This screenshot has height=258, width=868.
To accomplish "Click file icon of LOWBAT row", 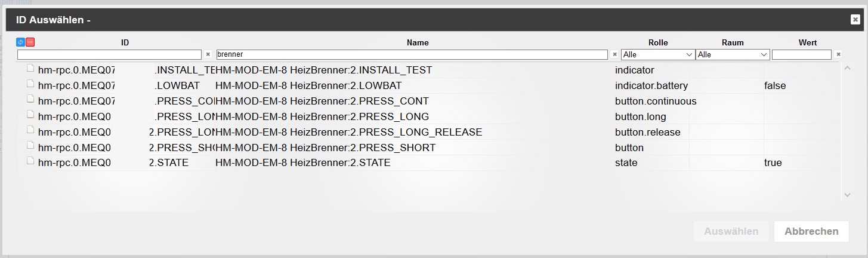I will (x=30, y=85).
